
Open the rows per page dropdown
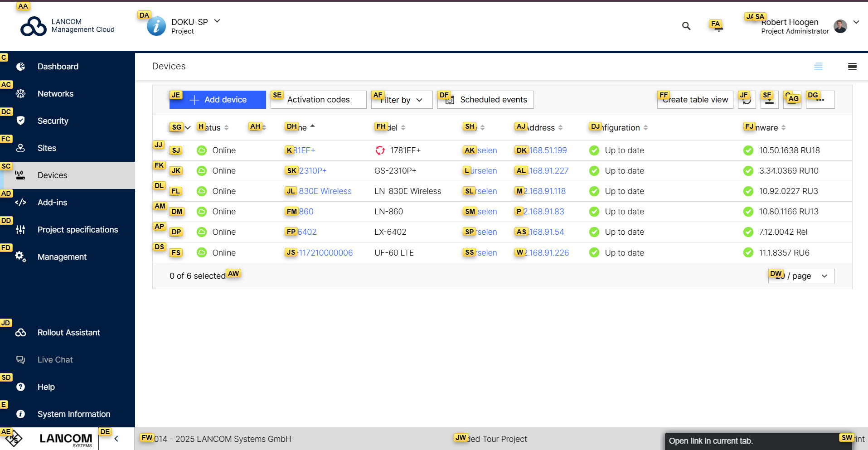click(x=801, y=276)
